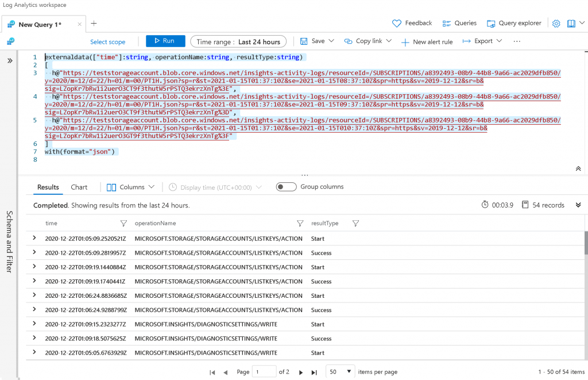Image resolution: width=588 pixels, height=380 pixels.
Task: Go to next results page
Action: (x=301, y=373)
